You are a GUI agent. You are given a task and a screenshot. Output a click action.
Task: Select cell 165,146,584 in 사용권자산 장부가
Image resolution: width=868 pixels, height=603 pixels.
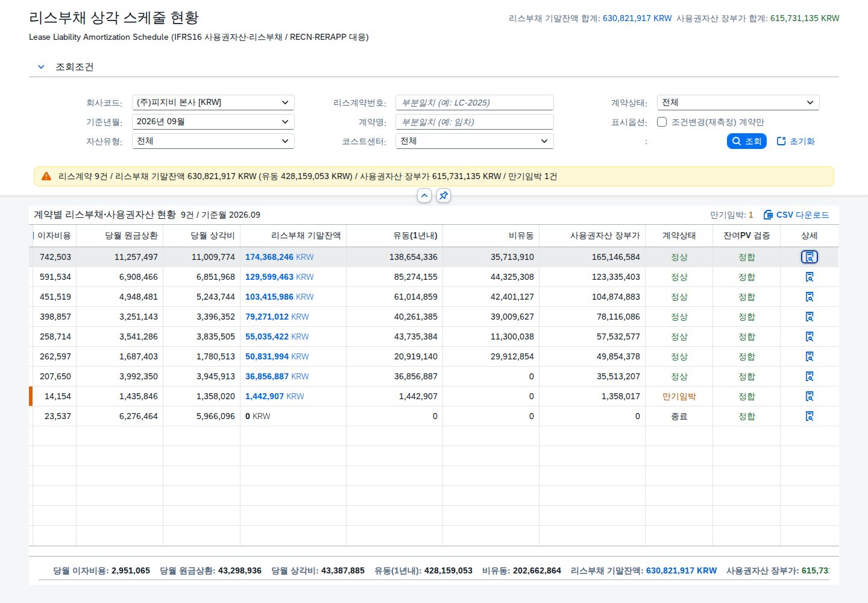(x=592, y=257)
